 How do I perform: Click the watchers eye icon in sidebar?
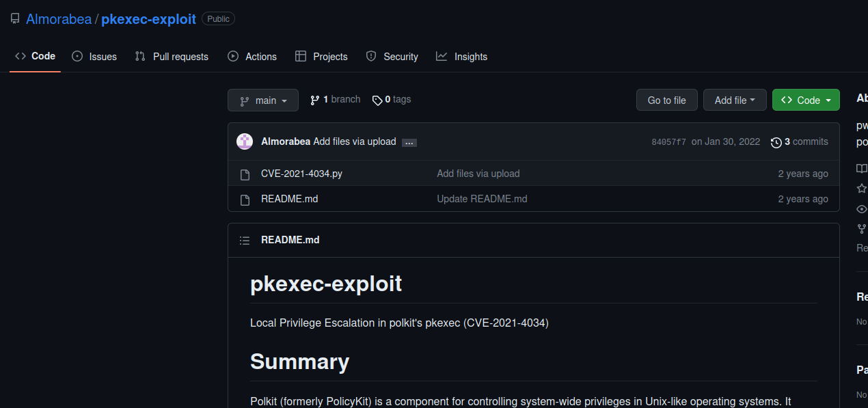[862, 209]
